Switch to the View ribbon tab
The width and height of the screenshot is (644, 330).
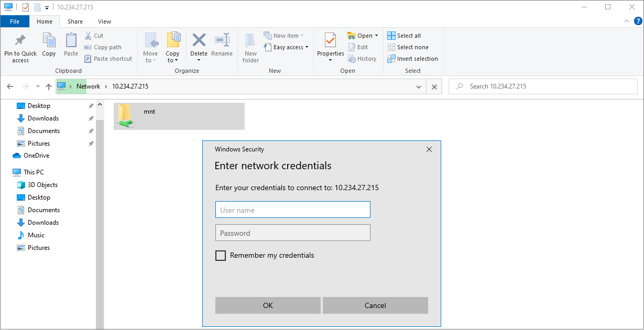click(x=104, y=21)
